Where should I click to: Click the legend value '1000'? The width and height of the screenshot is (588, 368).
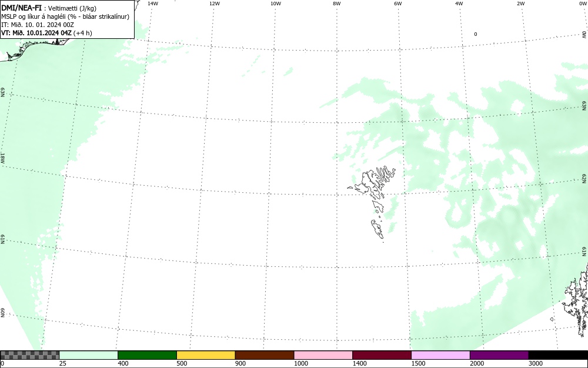point(300,363)
